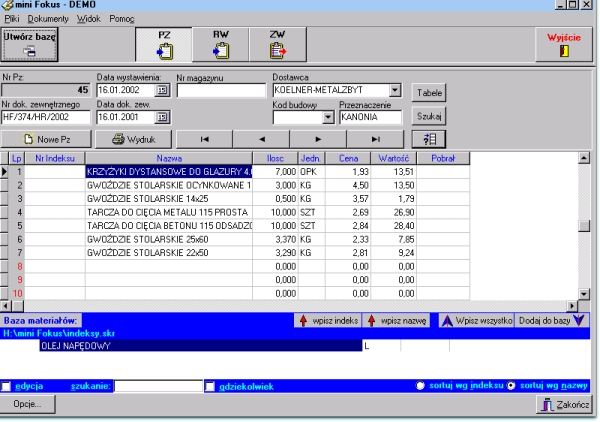Click the Utwórz bazę button

tap(29, 44)
